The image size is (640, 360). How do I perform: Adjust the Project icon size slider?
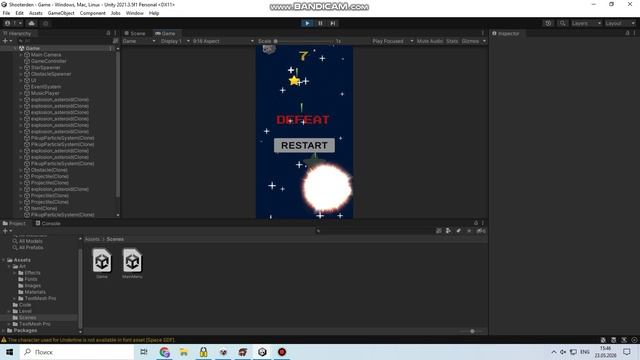(x=472, y=331)
